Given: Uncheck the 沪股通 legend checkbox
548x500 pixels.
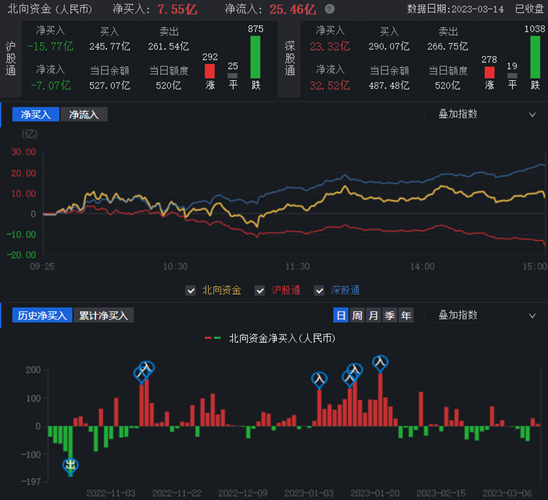Looking at the screenshot, I should coord(260,290).
